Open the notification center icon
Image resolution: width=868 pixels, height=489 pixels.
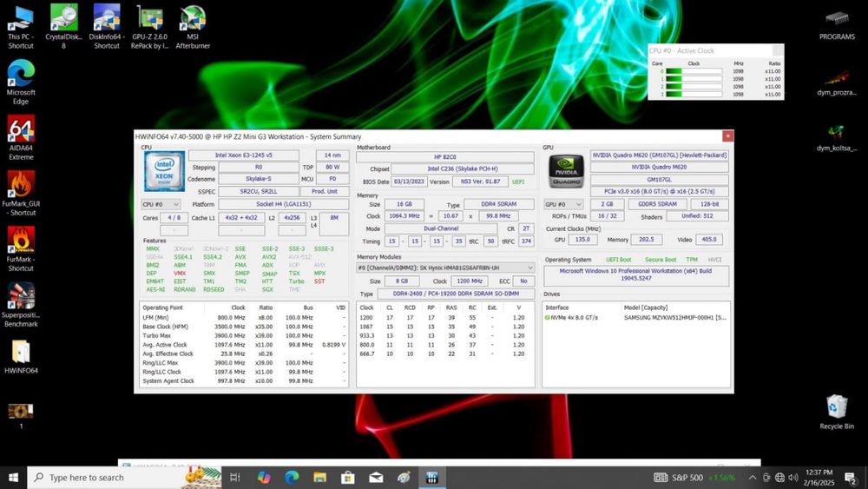(x=851, y=478)
